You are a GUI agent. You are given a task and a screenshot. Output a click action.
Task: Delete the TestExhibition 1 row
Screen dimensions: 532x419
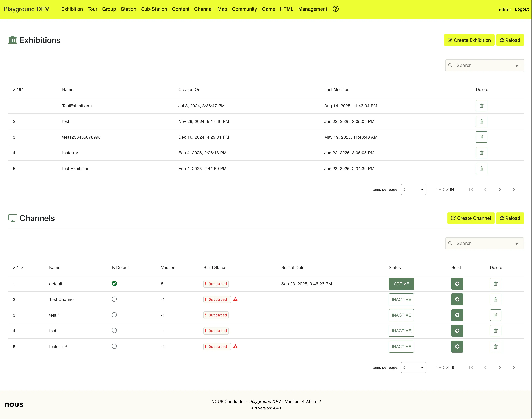tap(481, 106)
